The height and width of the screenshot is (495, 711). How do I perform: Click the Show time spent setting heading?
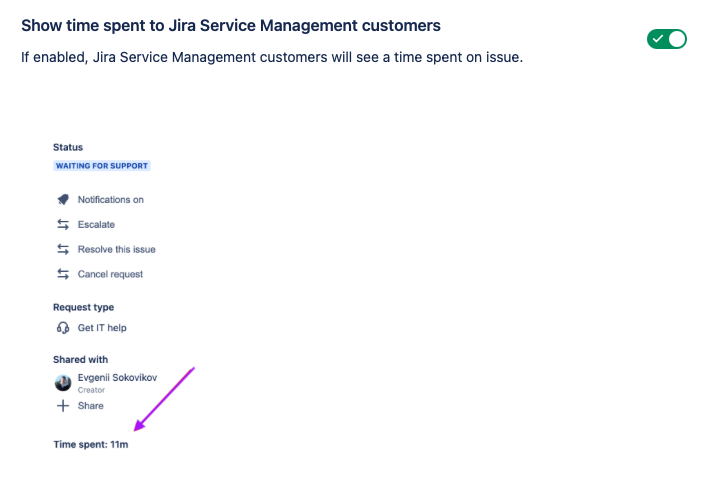231,25
